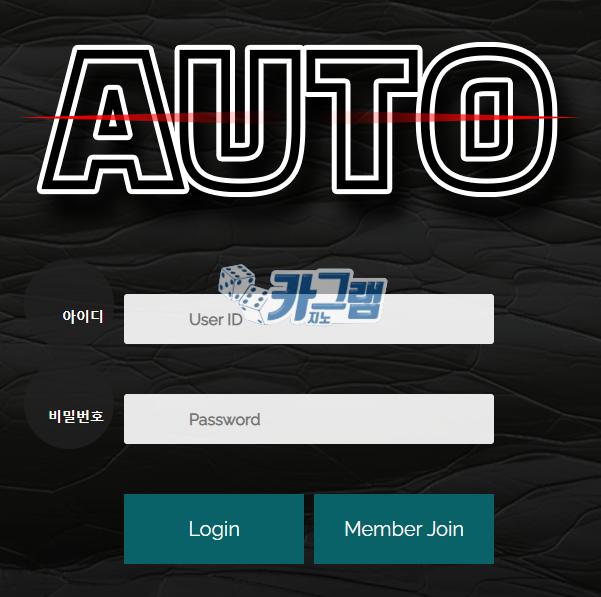Click the letter A in the AUTO logo
Image resolution: width=601 pixels, height=597 pixels.
tap(112, 119)
